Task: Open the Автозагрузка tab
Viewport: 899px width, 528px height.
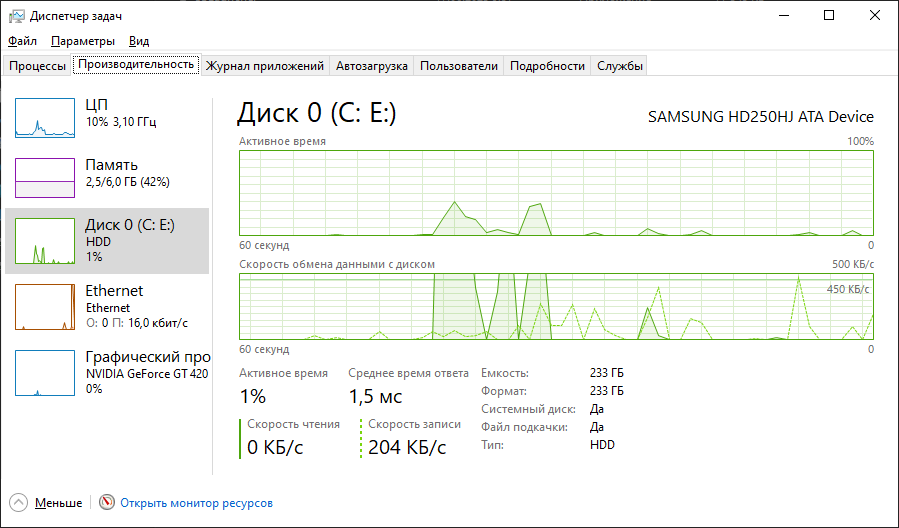Action: (372, 66)
